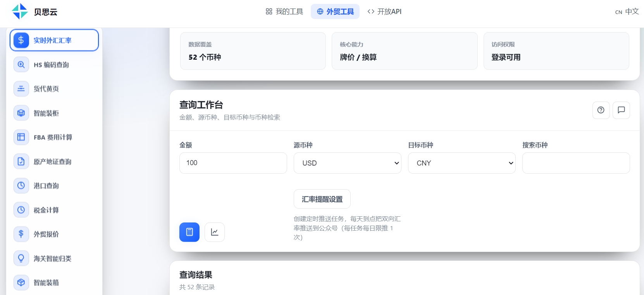Select the HS 编码查询 magnifier icon
The image size is (644, 295).
21,64
